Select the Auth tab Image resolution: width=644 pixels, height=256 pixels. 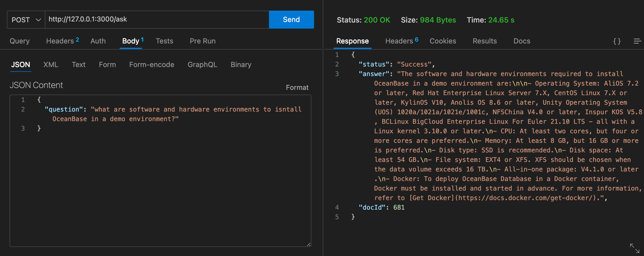pyautogui.click(x=98, y=41)
